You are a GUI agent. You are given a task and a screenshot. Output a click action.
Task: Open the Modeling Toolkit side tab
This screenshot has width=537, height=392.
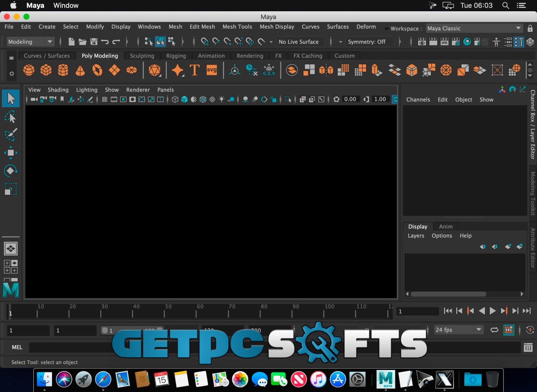(532, 193)
